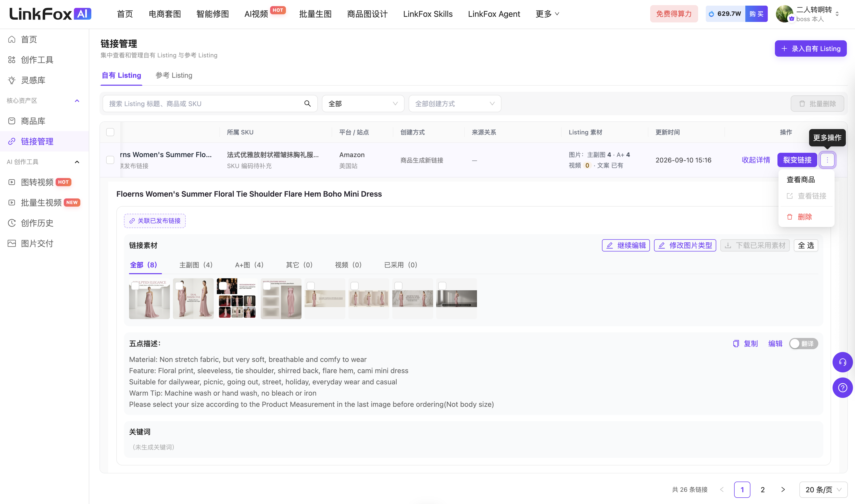Click the user avatar picture
The image size is (855, 504).
coord(785,14)
